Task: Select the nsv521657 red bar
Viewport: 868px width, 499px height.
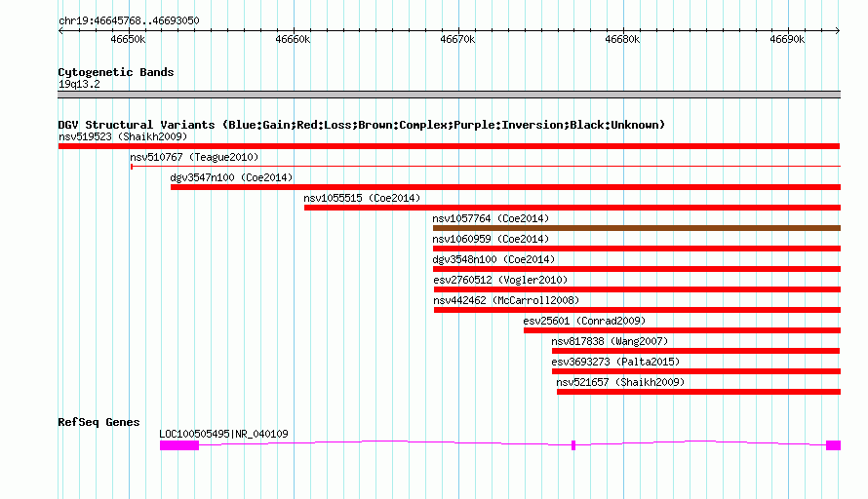Action: [x=698, y=392]
